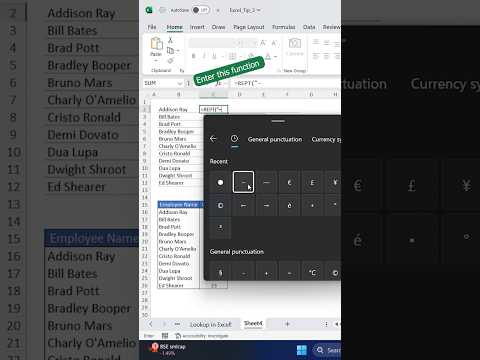480x360 pixels.
Task: Open the Clipboard group dialog launcher
Action: click(182, 70)
